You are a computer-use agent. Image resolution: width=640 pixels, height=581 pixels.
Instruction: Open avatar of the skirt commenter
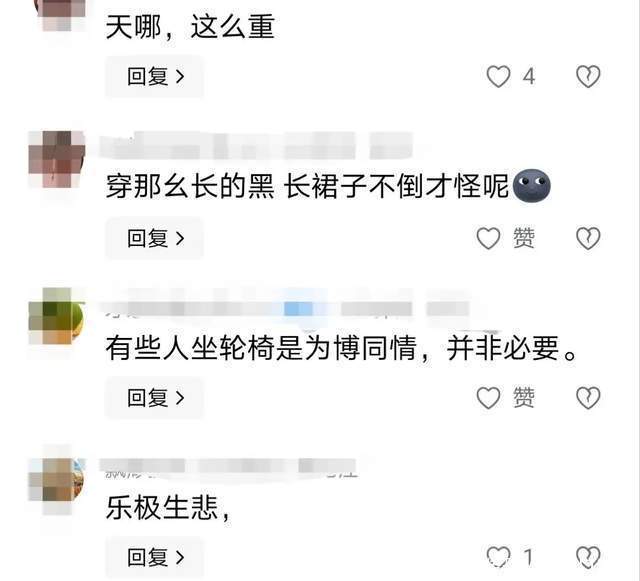[57, 159]
